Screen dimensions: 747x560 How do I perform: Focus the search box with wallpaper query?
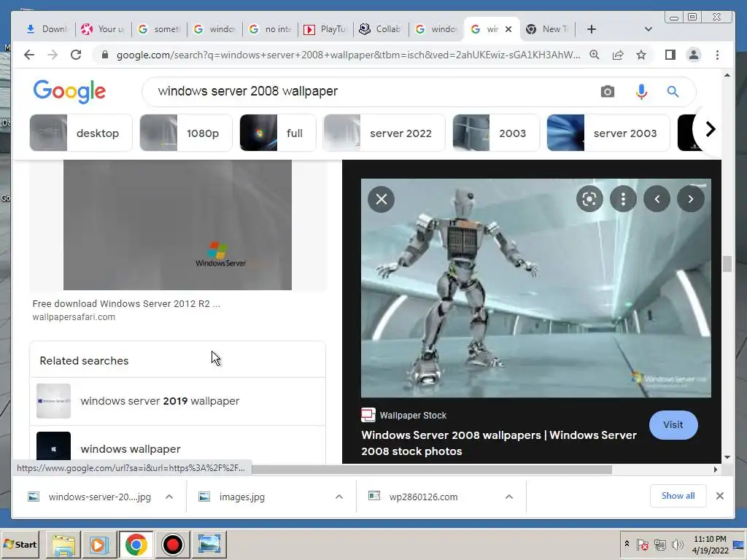[371, 91]
